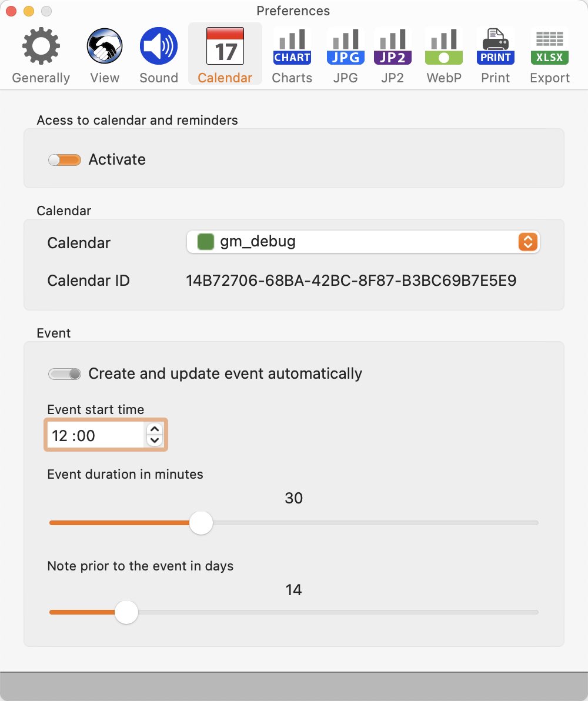Toggle the Activate calendar access switch

(x=65, y=159)
